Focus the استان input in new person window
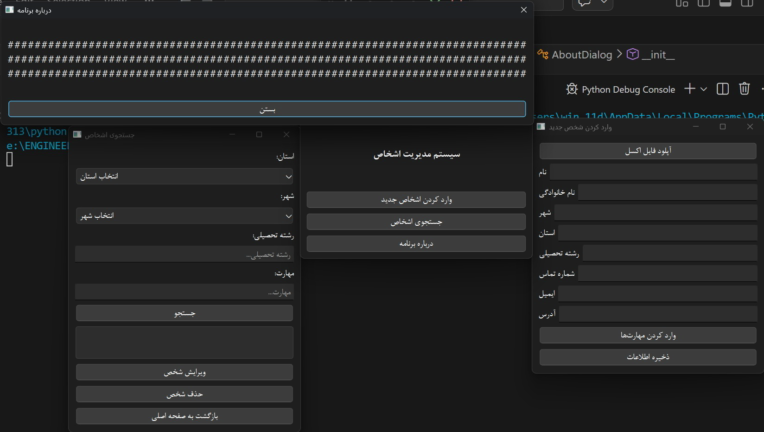Screen dimensions: 764x432 tap(658, 233)
